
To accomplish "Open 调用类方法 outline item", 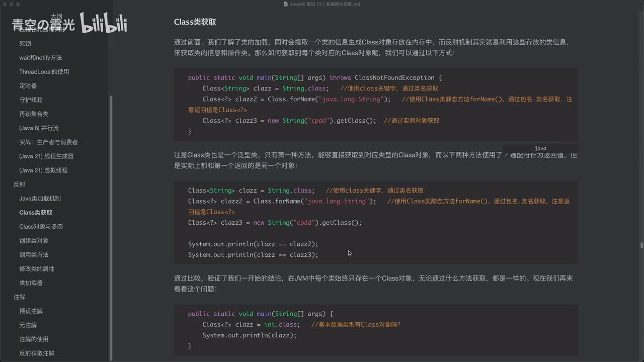I will 34,255.
